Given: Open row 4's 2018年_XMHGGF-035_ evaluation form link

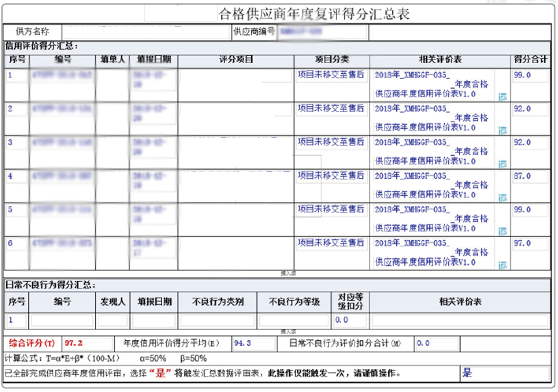Looking at the screenshot, I should tap(431, 185).
